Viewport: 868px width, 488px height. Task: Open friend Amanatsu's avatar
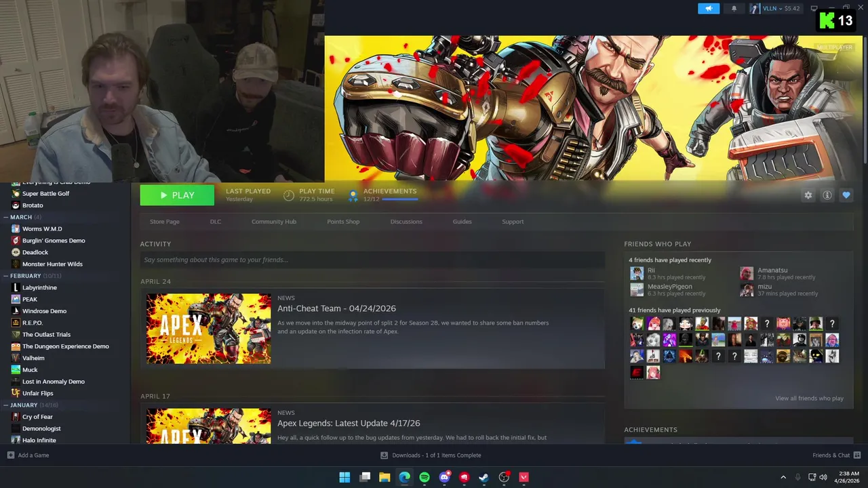coord(747,273)
